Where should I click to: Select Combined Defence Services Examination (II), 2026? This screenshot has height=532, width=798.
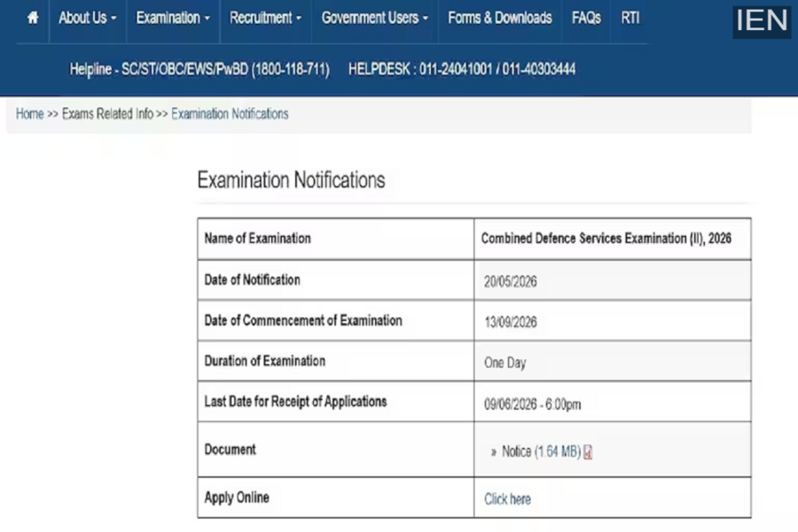coord(606,239)
